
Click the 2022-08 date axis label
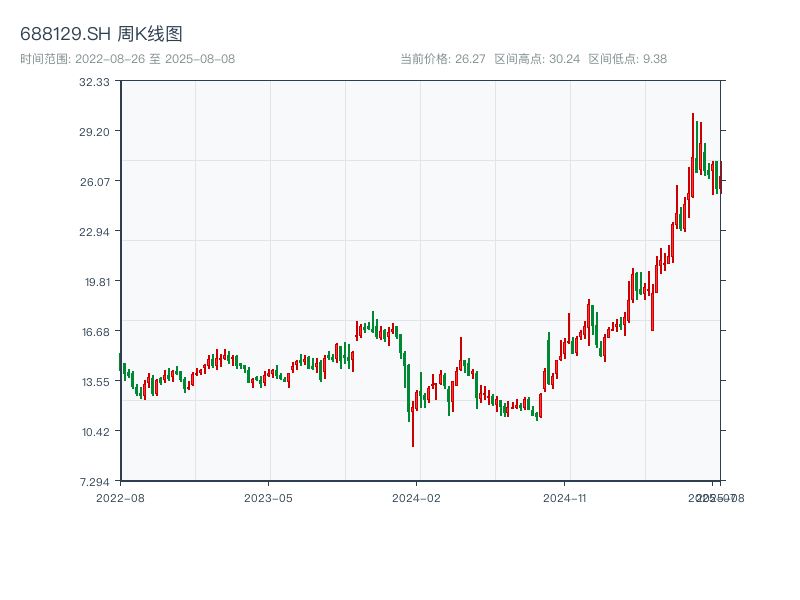(120, 497)
